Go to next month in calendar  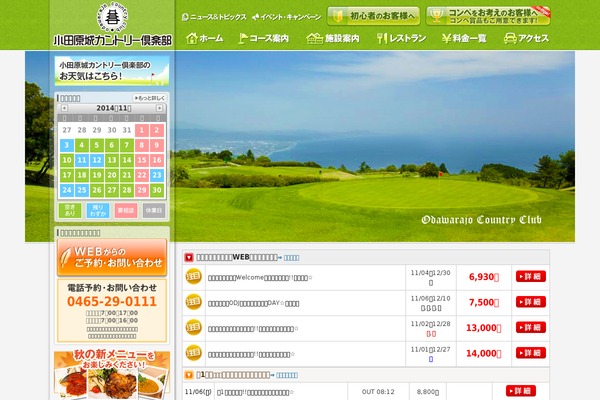(x=159, y=108)
